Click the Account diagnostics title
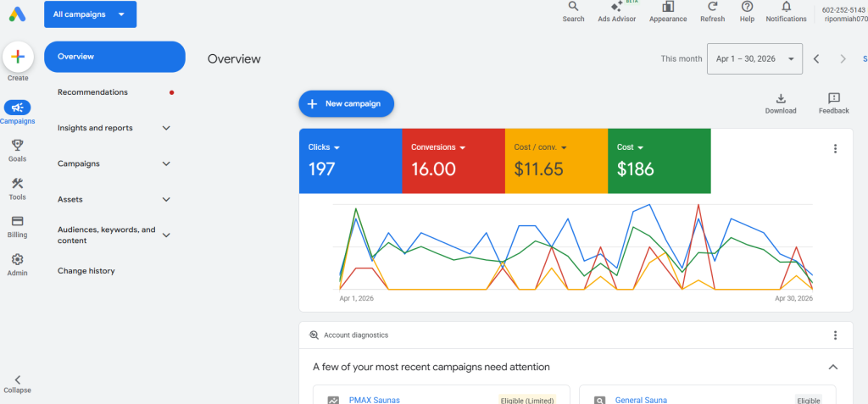This screenshot has width=868, height=404. [356, 335]
